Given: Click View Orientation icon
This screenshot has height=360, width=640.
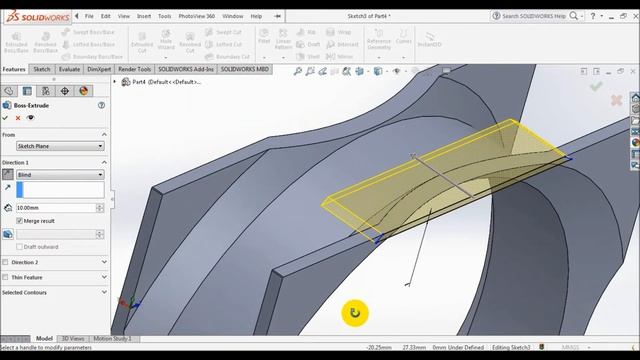Looking at the screenshot, I should coord(360,71).
